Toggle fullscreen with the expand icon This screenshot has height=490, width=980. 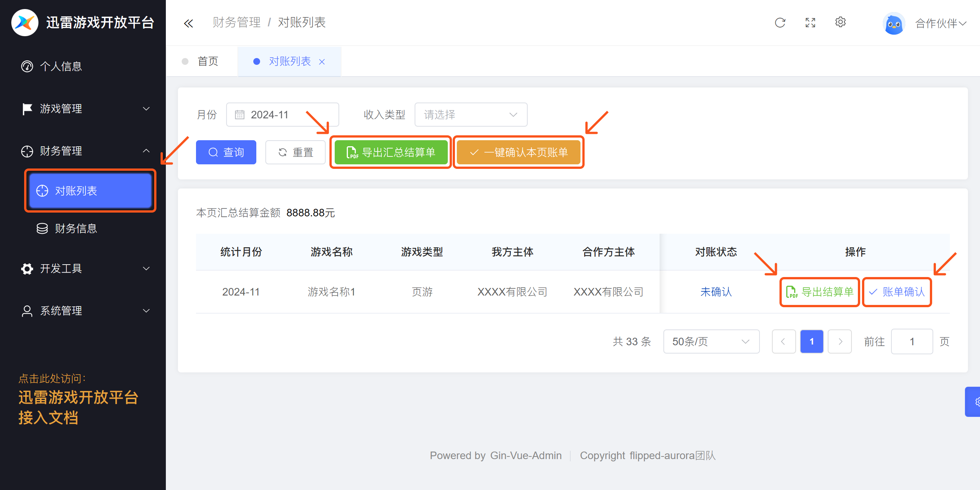click(810, 23)
